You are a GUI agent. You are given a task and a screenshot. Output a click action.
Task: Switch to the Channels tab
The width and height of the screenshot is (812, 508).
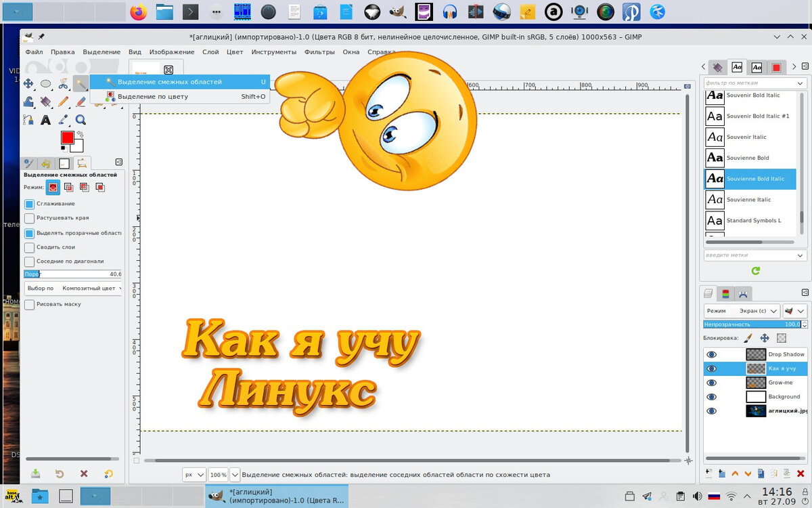click(x=725, y=294)
